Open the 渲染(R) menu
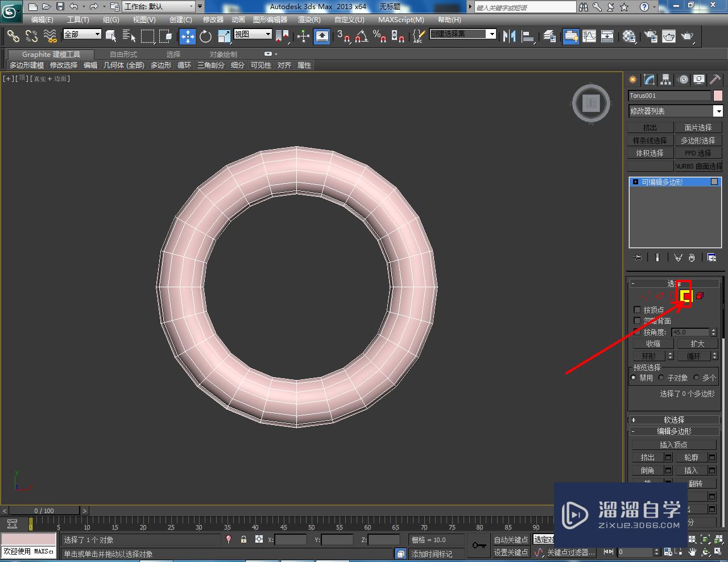Screen dimensions: 728x562 pos(309,19)
